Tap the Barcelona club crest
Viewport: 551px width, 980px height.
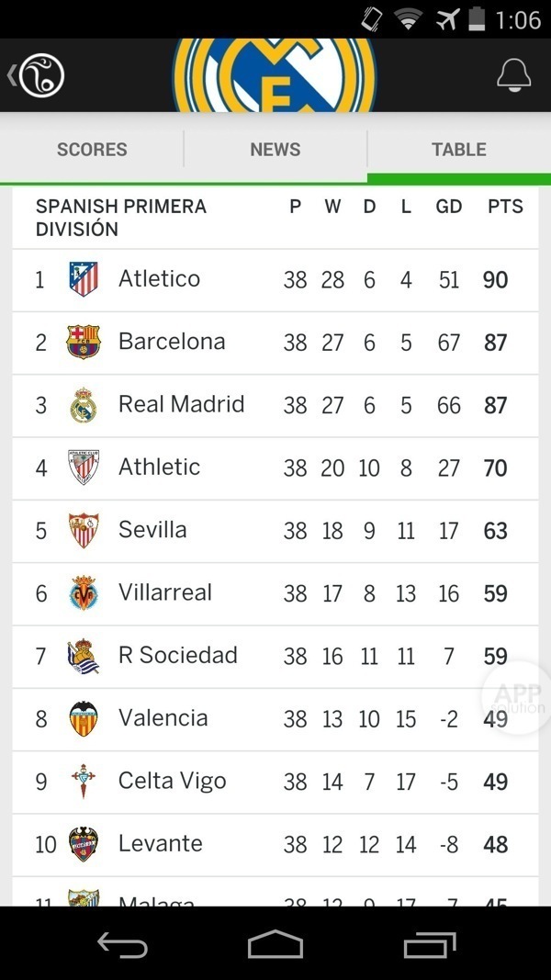(84, 342)
